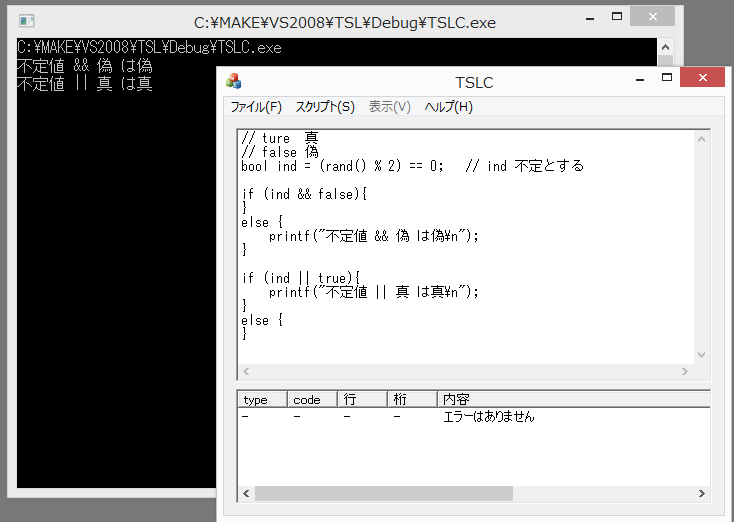Viewport: 734px width, 522px height.
Task: Click the 'if (ind && false){' line
Action: (304, 194)
